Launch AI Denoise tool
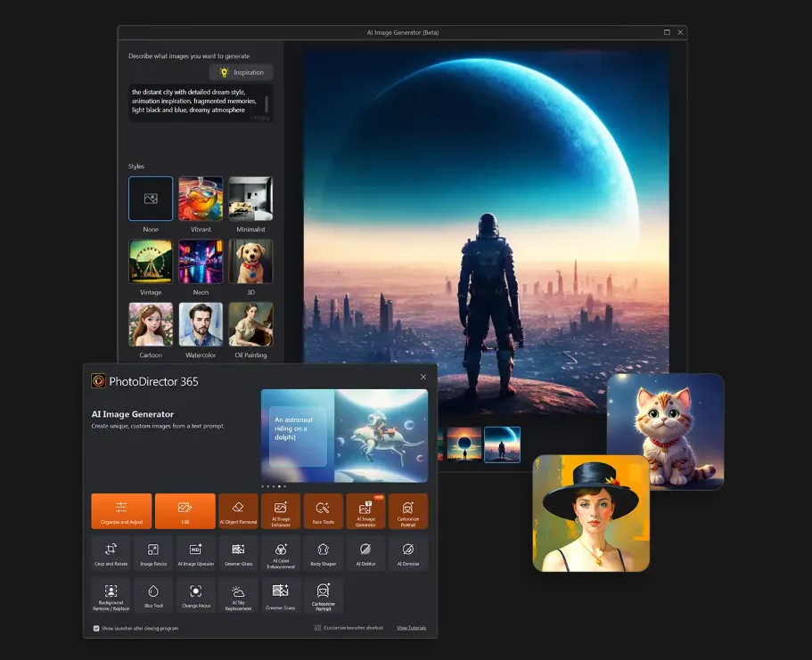This screenshot has width=812, height=660. click(x=408, y=553)
